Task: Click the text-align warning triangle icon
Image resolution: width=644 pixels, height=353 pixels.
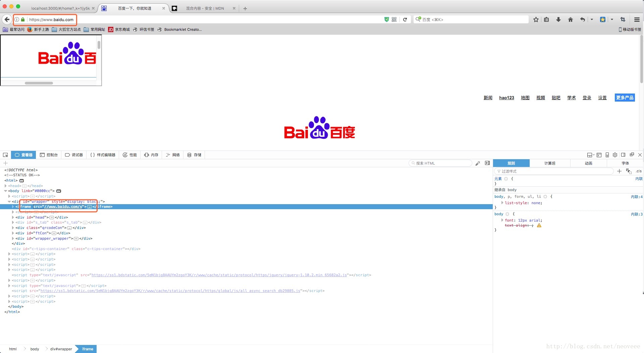Action: pyautogui.click(x=539, y=226)
